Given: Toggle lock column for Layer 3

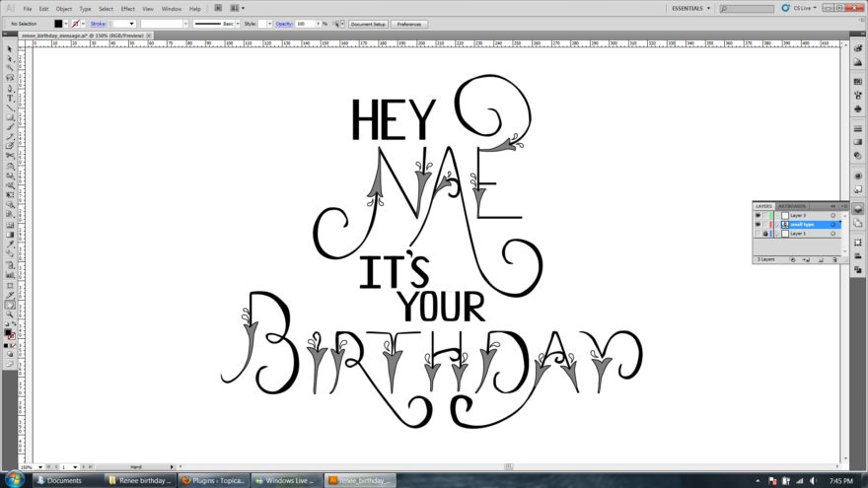Looking at the screenshot, I should [x=765, y=216].
